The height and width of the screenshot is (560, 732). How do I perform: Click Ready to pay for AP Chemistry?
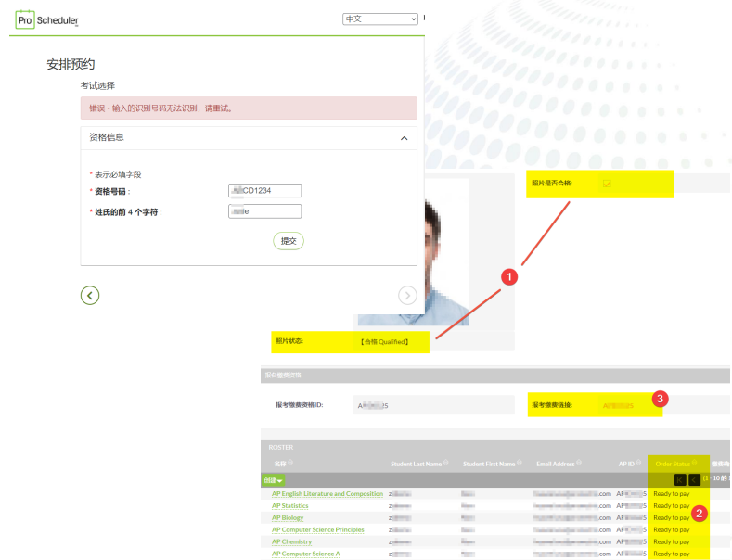coord(672,541)
